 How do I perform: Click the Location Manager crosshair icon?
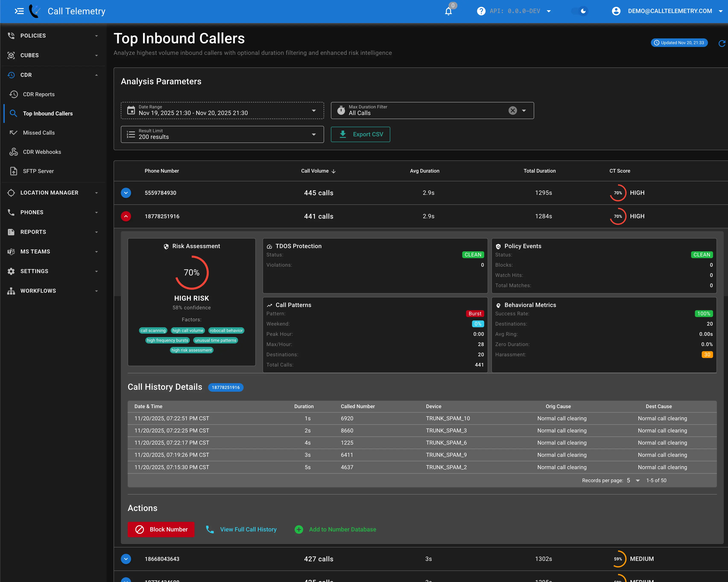(x=11, y=193)
